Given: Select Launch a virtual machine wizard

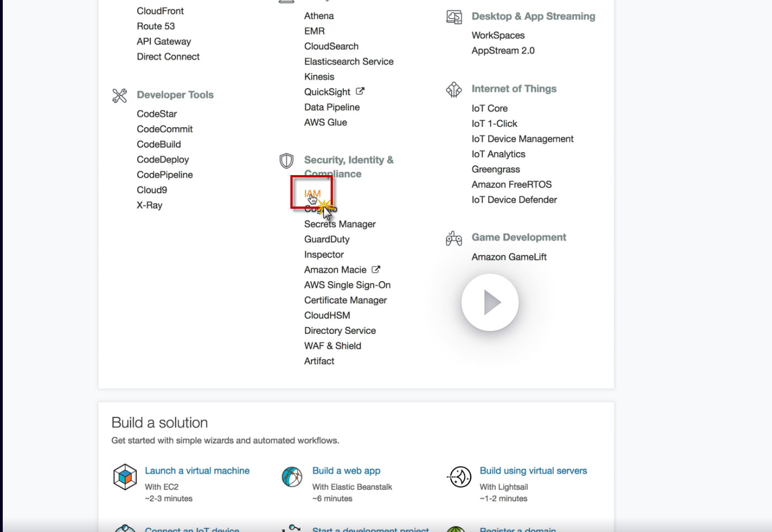Looking at the screenshot, I should (x=197, y=471).
